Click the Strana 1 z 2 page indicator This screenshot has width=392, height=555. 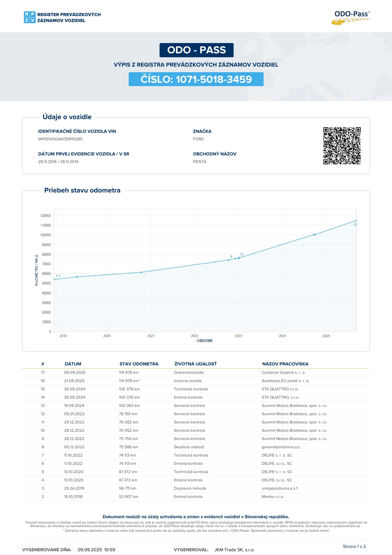(354, 546)
